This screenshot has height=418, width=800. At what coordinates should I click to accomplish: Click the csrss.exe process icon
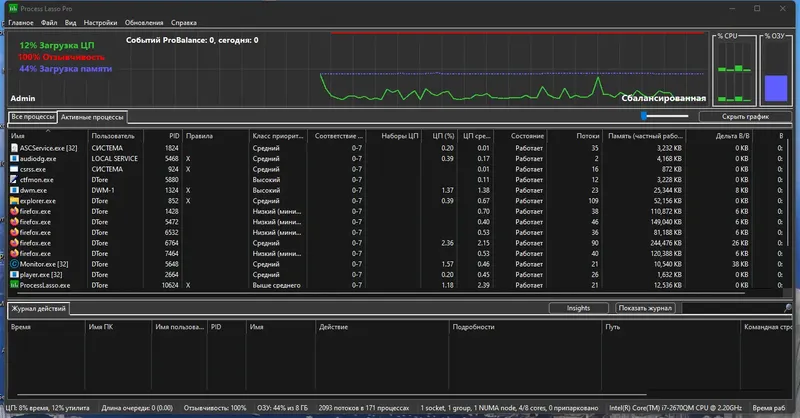coord(14,169)
